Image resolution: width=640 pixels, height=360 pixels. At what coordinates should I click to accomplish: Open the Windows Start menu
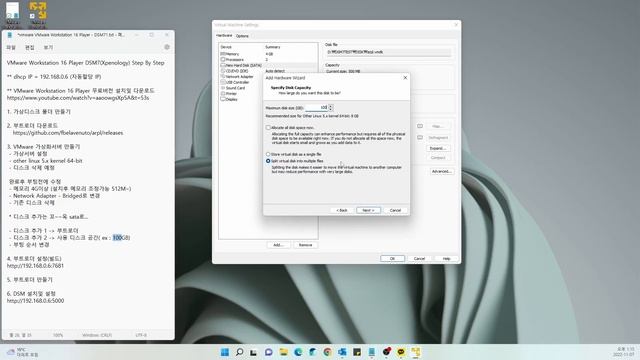(225, 352)
